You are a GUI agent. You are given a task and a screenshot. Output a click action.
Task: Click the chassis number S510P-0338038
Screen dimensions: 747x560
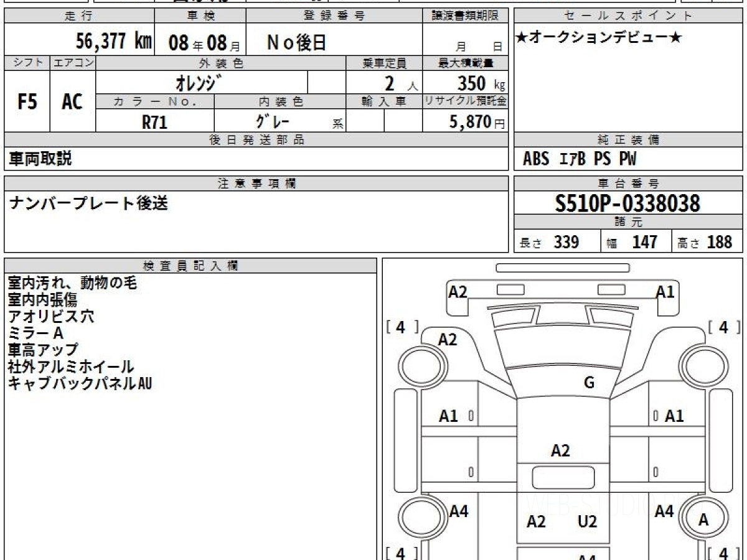tap(628, 203)
